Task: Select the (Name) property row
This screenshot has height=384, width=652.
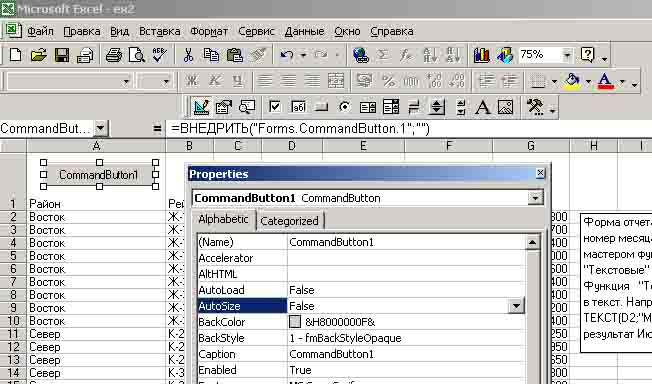Action: point(362,242)
